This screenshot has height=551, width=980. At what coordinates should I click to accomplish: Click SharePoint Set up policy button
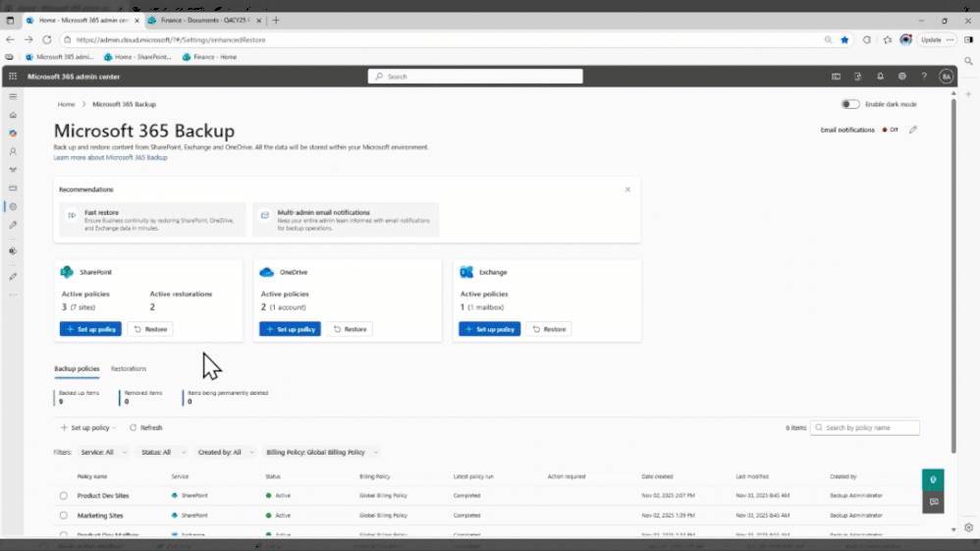pyautogui.click(x=90, y=329)
